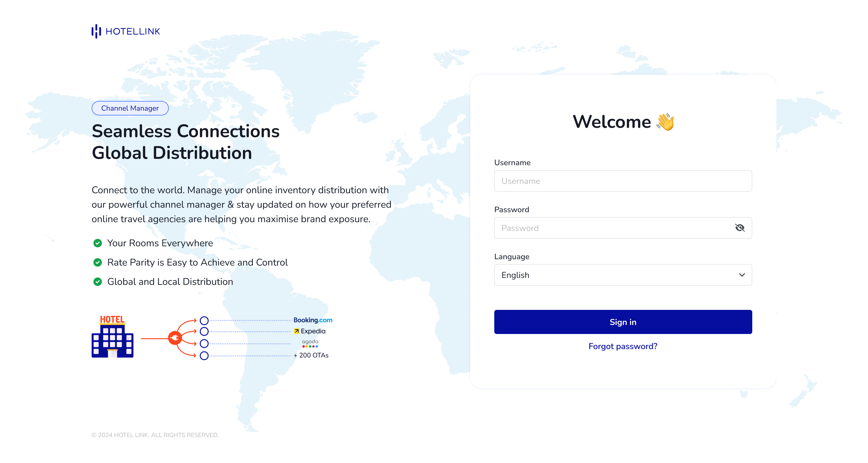Select English in the language combo box
This screenshot has width=868, height=463.
[x=622, y=275]
